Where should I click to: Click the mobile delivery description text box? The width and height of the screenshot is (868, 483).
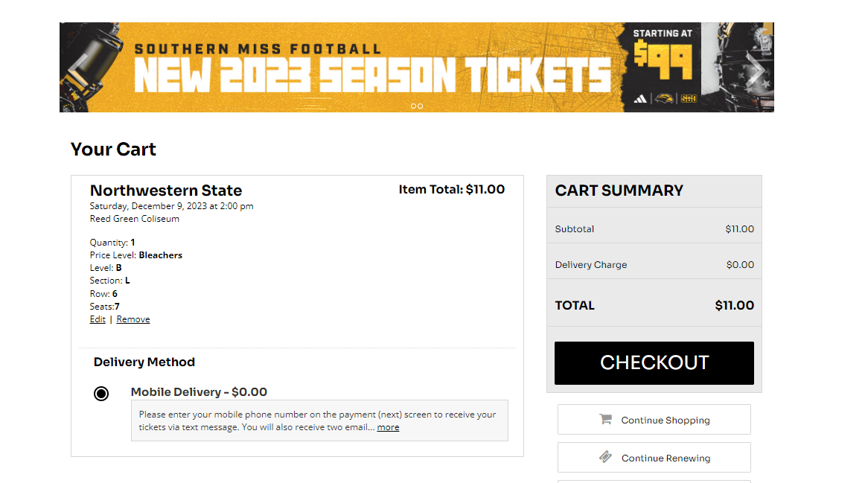click(319, 420)
